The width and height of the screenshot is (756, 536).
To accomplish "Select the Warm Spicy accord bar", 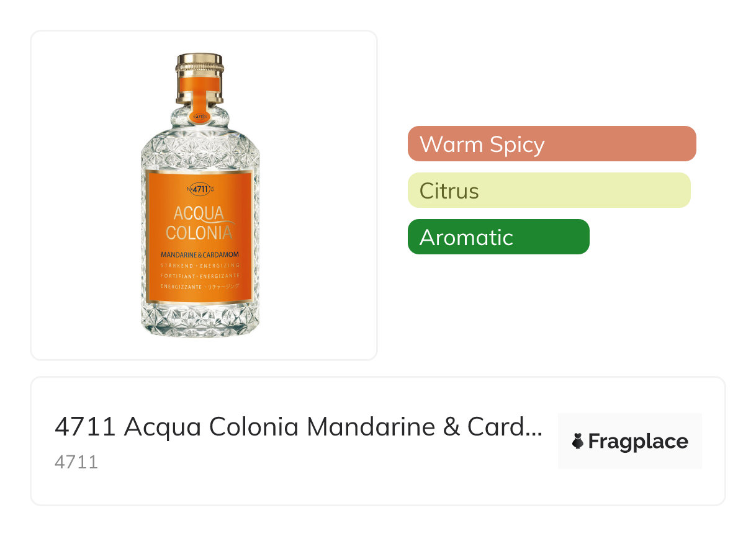I will click(552, 143).
